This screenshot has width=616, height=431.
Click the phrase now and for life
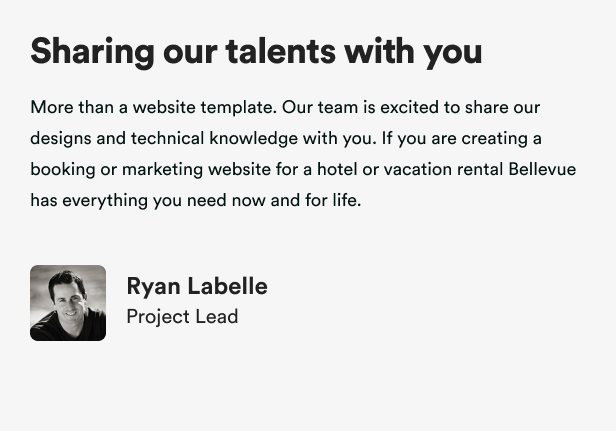click(x=296, y=200)
